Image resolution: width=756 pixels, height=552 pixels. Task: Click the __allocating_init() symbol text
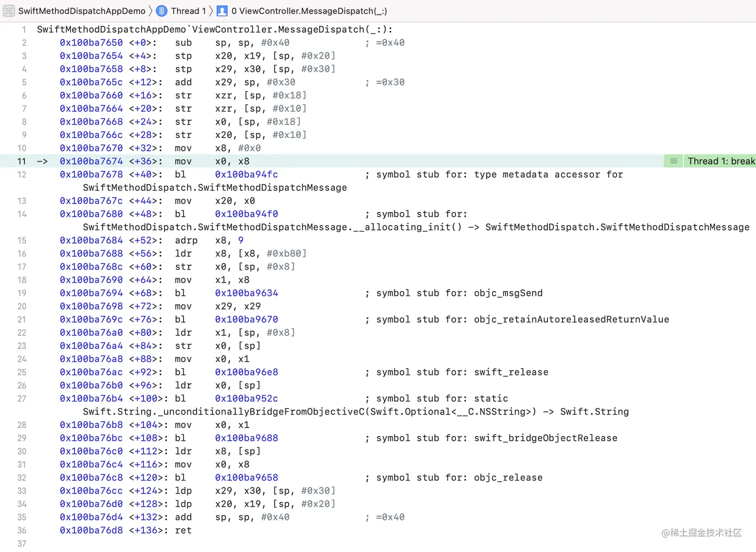(x=416, y=227)
